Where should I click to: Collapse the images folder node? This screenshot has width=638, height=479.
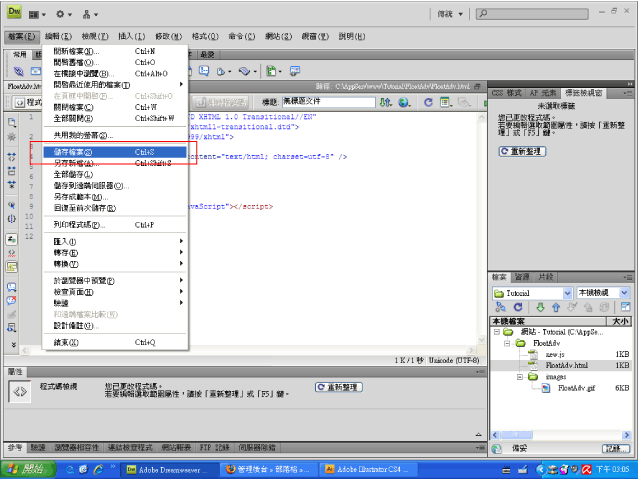click(520, 377)
